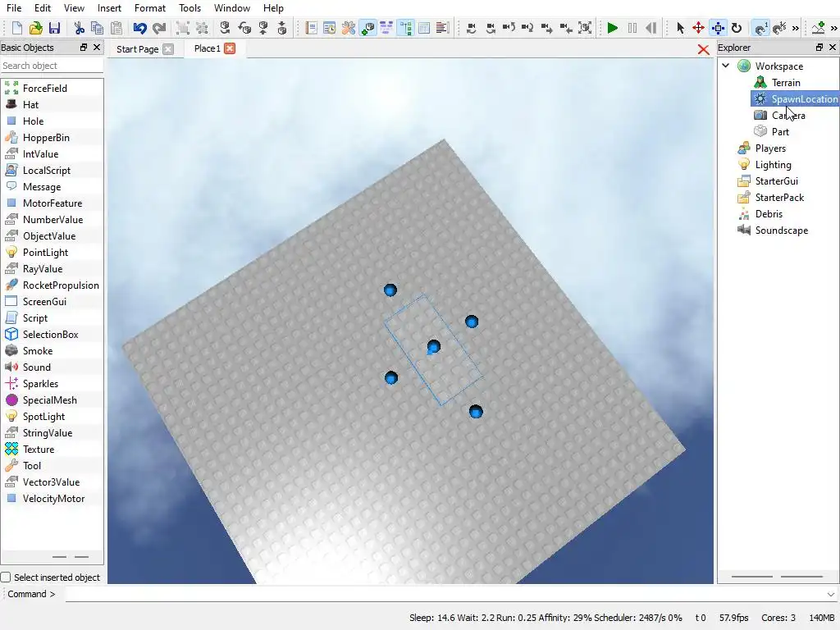Select the arrow Select tool
Viewport: 840px width, 630px height.
pos(680,28)
